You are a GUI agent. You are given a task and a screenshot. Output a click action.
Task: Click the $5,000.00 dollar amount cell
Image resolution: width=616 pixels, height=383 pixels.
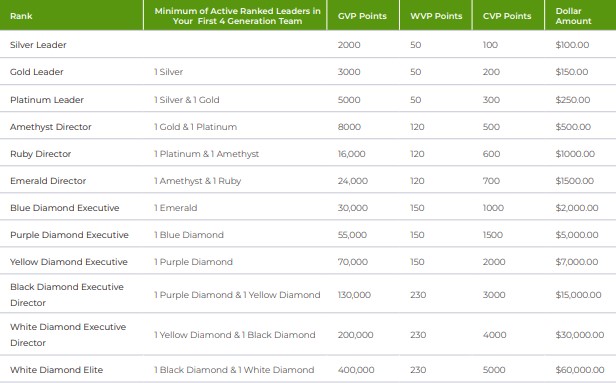click(x=577, y=235)
